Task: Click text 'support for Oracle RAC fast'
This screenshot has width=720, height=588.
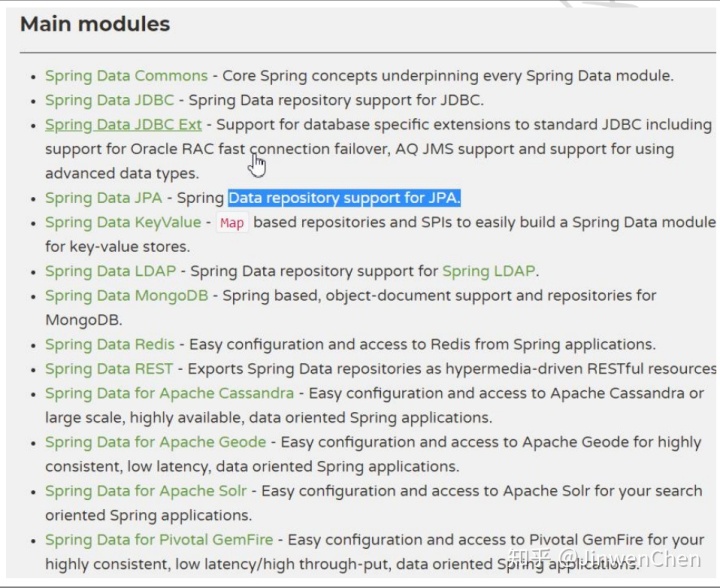Action: (x=145, y=149)
